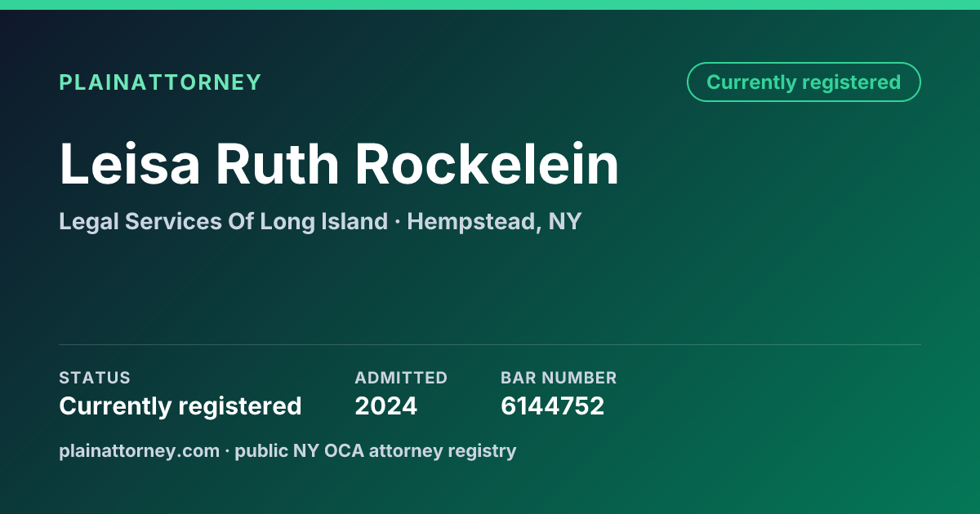Click bar number 6144752

tap(552, 405)
